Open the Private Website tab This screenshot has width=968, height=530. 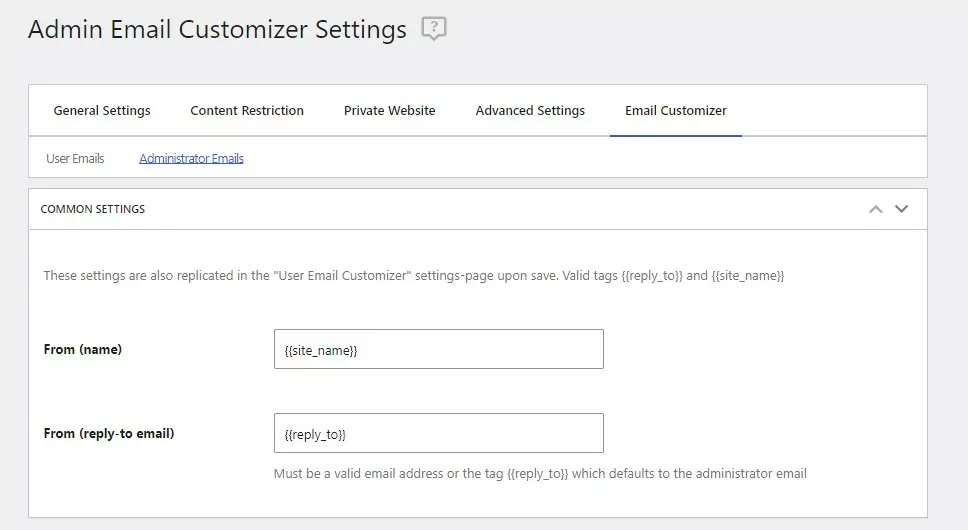click(390, 110)
